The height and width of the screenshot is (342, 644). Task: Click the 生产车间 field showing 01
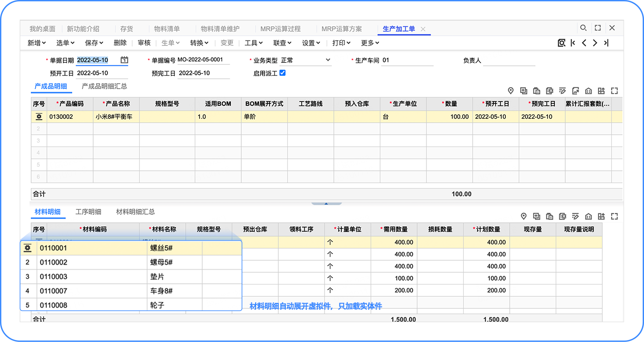click(x=407, y=60)
